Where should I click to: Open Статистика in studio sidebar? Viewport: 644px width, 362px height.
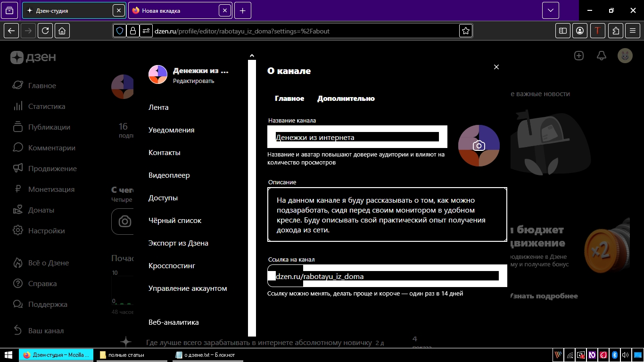click(x=39, y=107)
